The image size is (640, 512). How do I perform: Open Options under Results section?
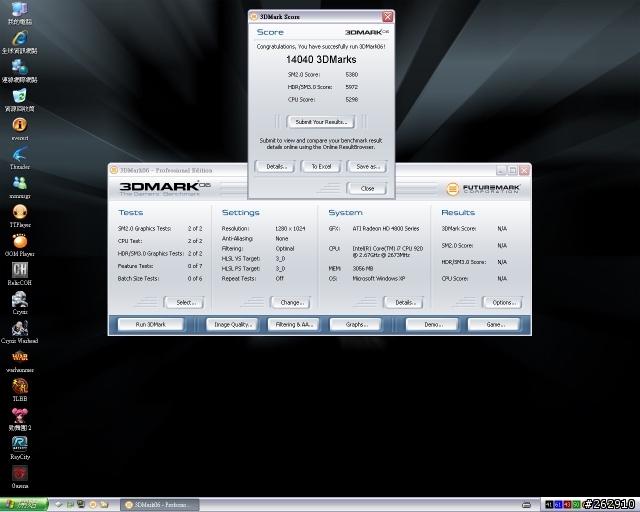(x=502, y=303)
